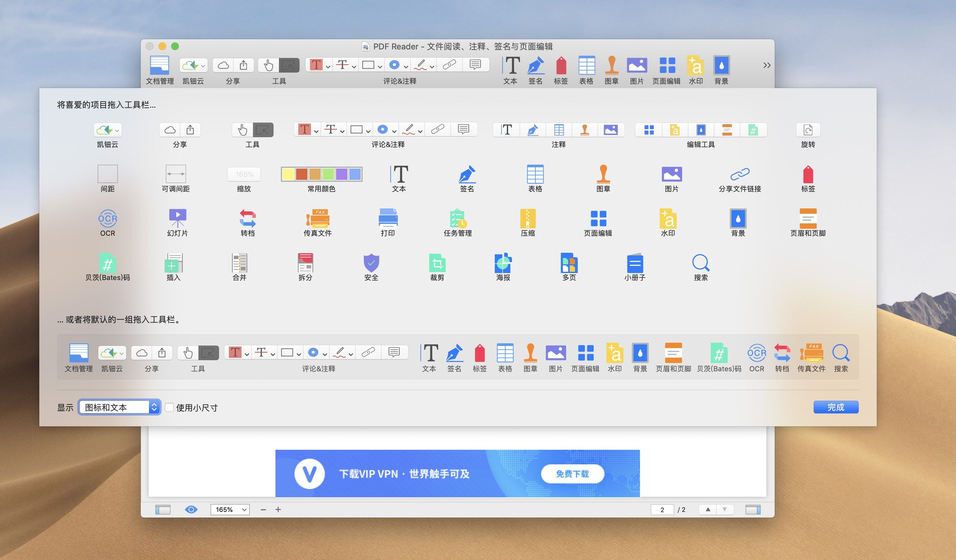Click the 小册子 booklet icon
The width and height of the screenshot is (956, 560).
tap(635, 263)
